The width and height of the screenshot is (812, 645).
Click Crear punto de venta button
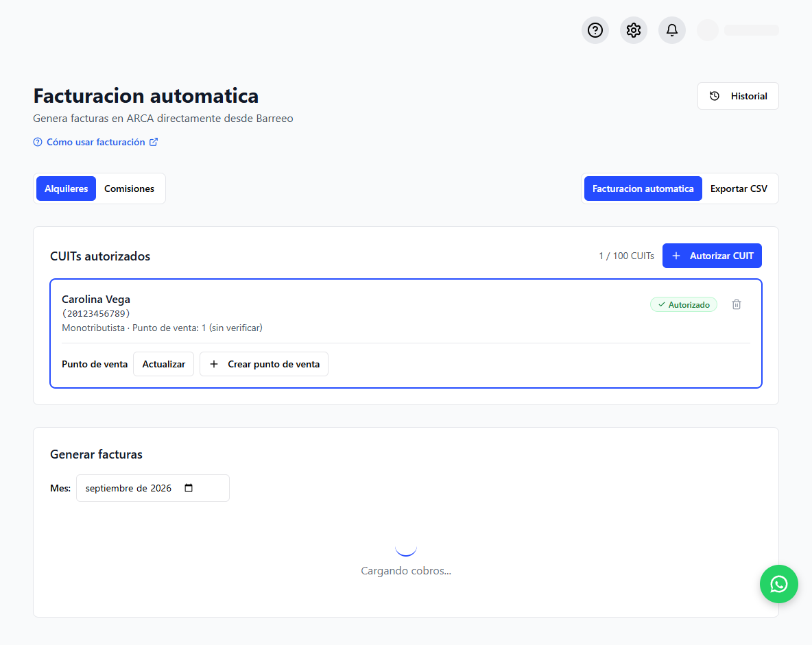click(264, 364)
